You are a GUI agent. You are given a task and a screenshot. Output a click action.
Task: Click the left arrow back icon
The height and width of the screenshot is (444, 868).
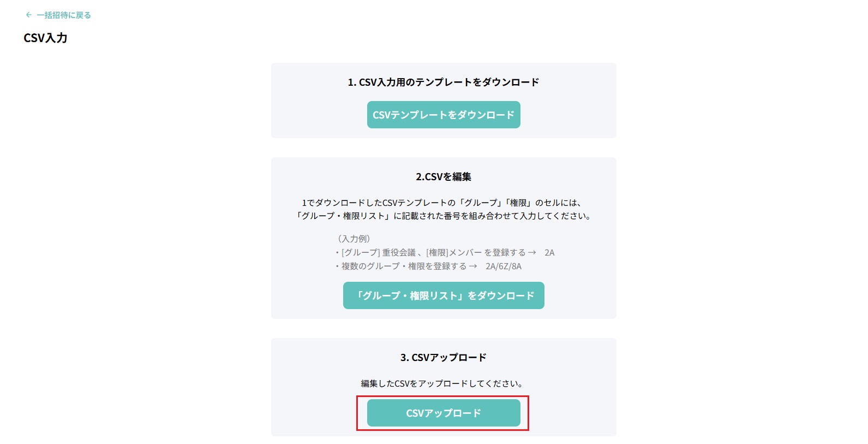[29, 15]
